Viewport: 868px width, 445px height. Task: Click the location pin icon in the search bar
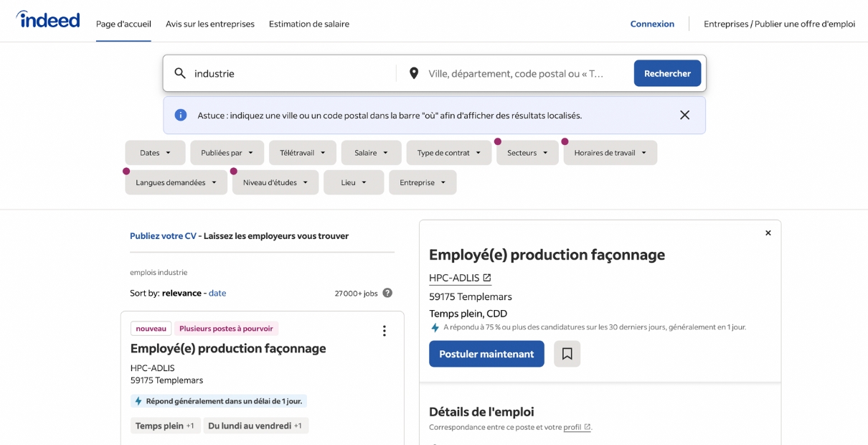point(414,73)
